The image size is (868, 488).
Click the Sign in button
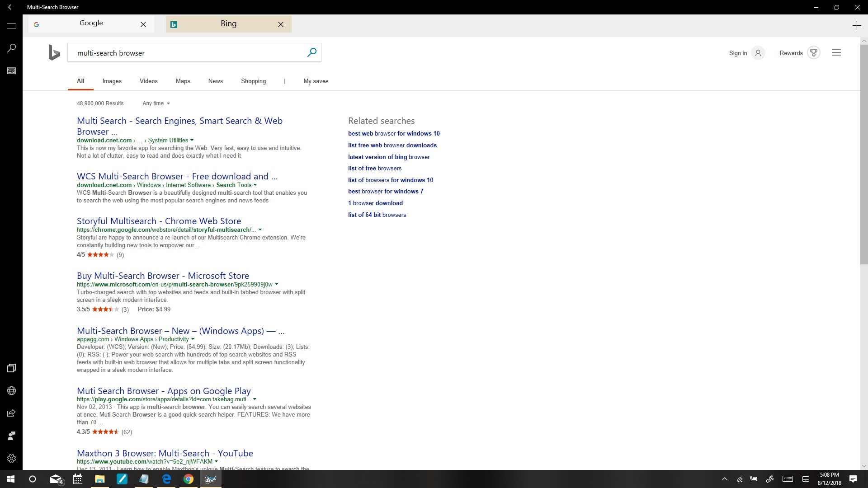[738, 53]
